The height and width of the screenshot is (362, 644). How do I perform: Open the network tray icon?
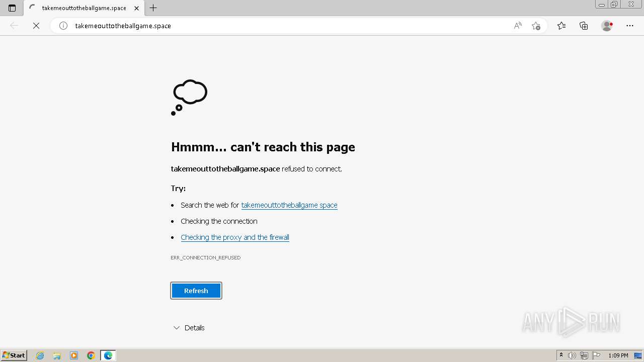point(584,355)
